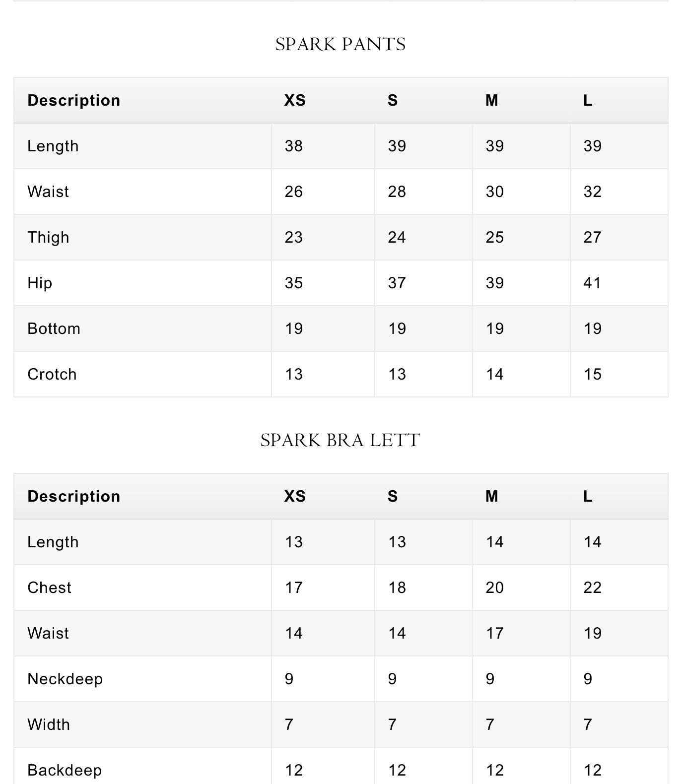Select the Chest row label
This screenshot has height=784, width=682.
tap(49, 588)
